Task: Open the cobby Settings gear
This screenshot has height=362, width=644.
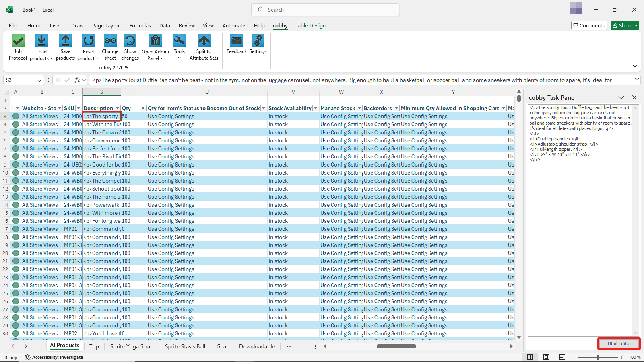Action: pyautogui.click(x=258, y=41)
